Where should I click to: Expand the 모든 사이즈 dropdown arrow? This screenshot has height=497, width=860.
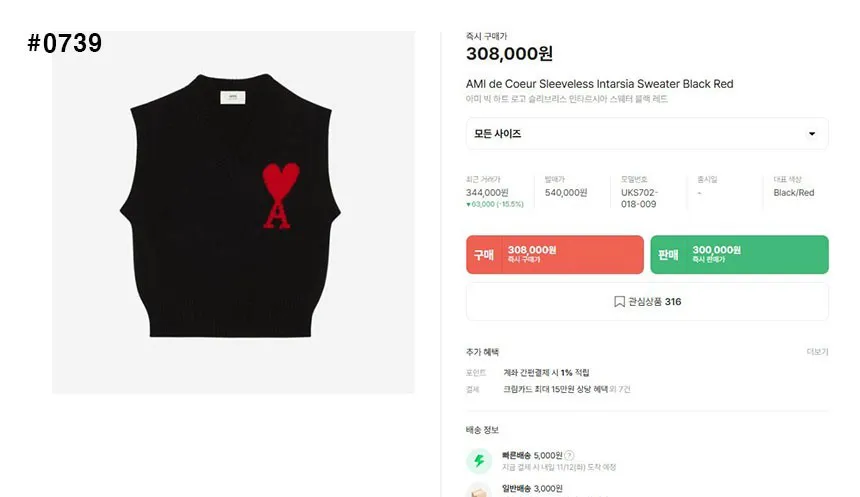tap(812, 134)
